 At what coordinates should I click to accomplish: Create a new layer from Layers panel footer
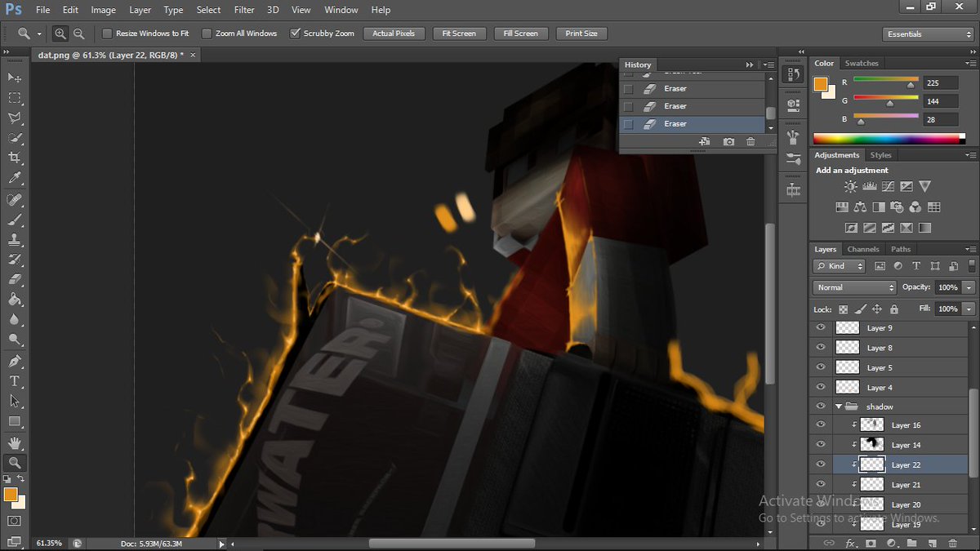point(932,543)
